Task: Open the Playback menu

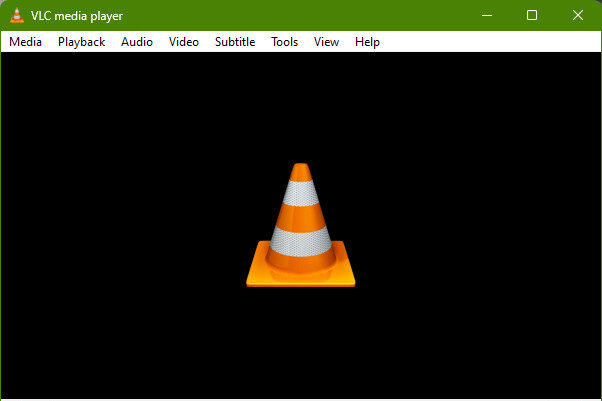Action: [81, 41]
